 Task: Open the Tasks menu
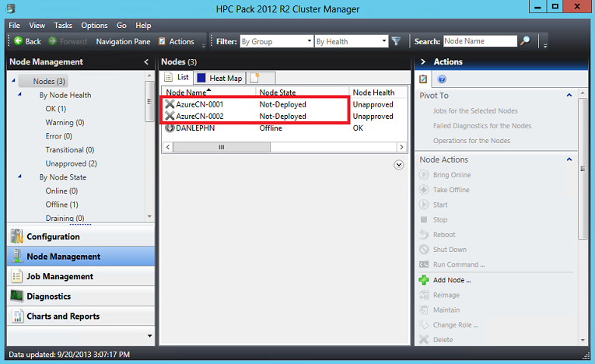coord(63,26)
